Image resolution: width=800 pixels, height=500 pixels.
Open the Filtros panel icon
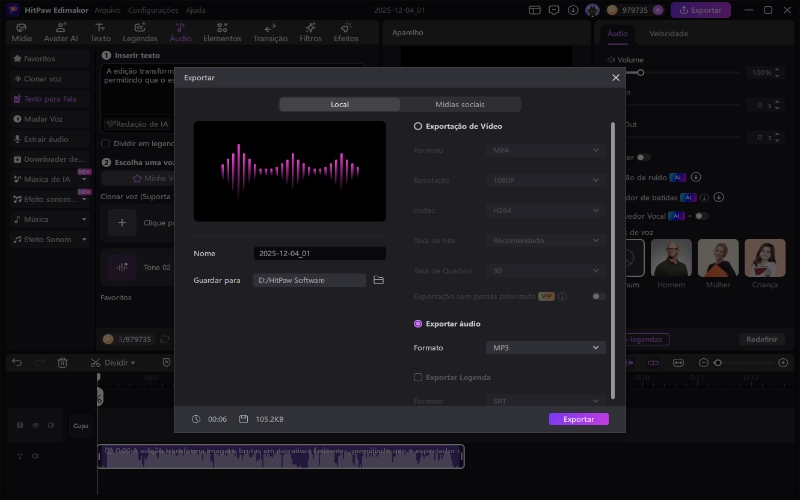click(x=310, y=32)
